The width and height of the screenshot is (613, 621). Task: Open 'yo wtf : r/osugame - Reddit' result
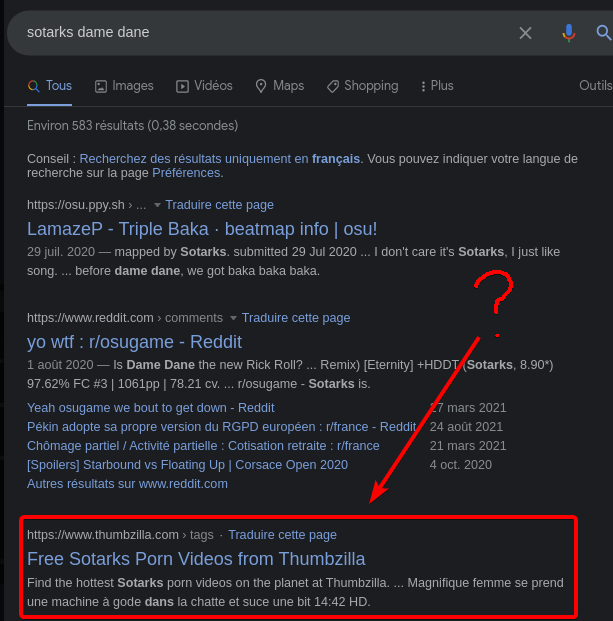coord(134,342)
